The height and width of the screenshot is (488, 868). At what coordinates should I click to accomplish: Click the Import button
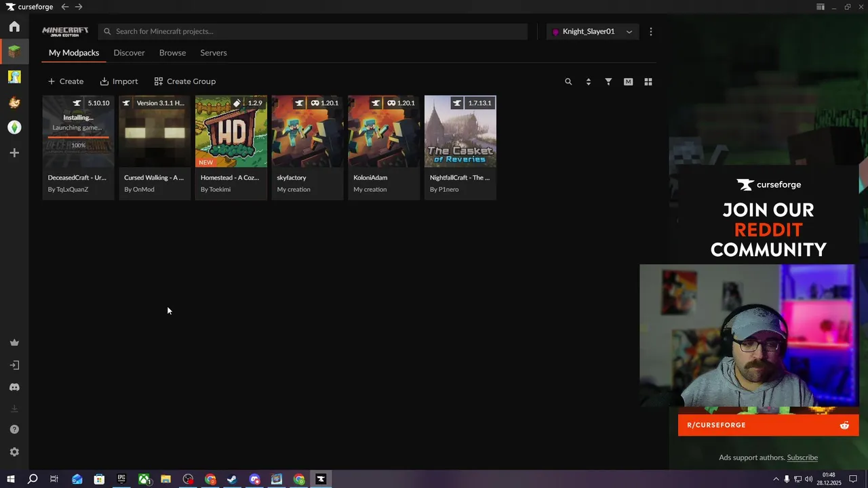point(119,81)
